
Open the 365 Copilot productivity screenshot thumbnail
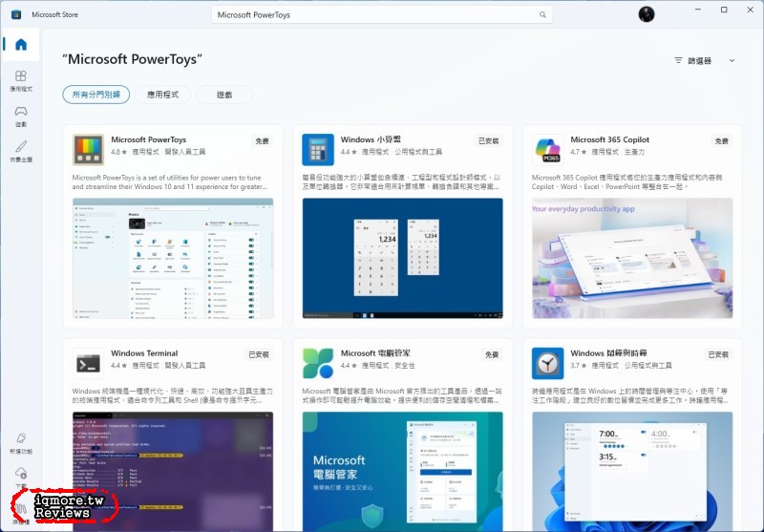coord(632,258)
